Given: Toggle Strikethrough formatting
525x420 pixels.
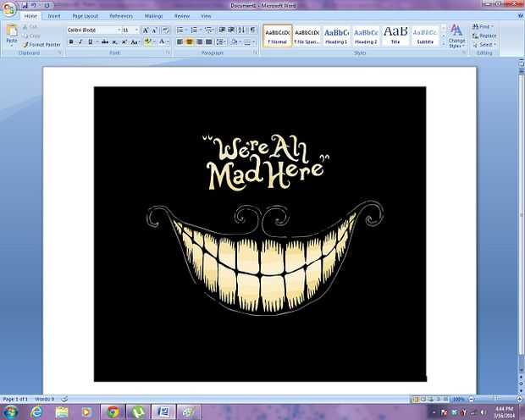Looking at the screenshot, I should pyautogui.click(x=105, y=41).
